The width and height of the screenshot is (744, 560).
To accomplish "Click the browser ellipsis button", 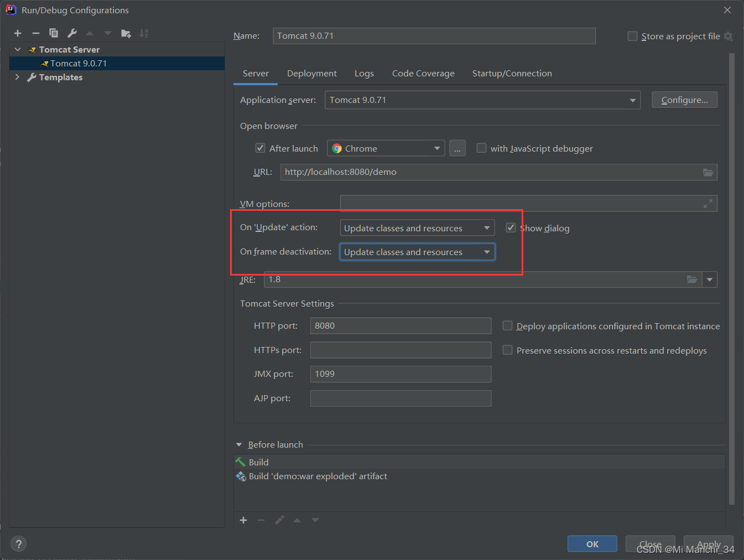I will [x=457, y=148].
